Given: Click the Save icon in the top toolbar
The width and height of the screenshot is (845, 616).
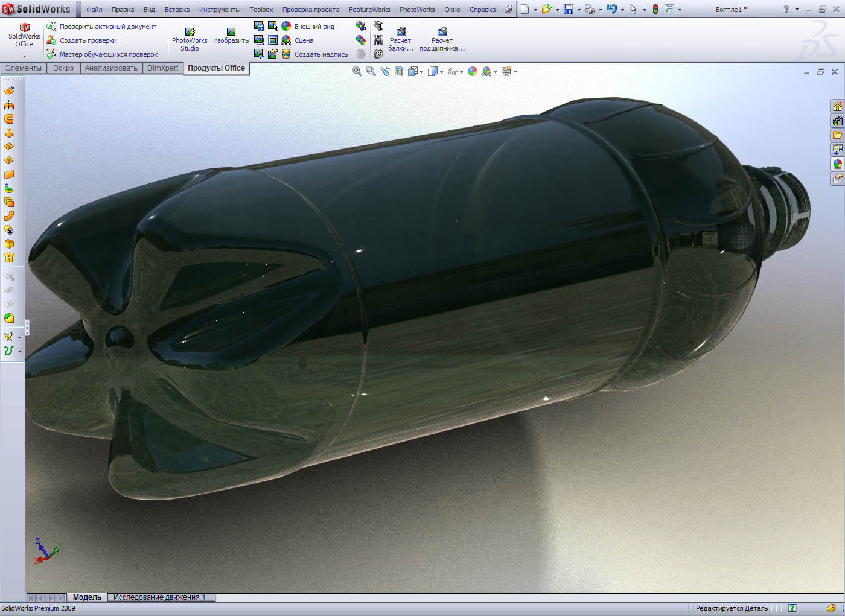Looking at the screenshot, I should coord(568,9).
